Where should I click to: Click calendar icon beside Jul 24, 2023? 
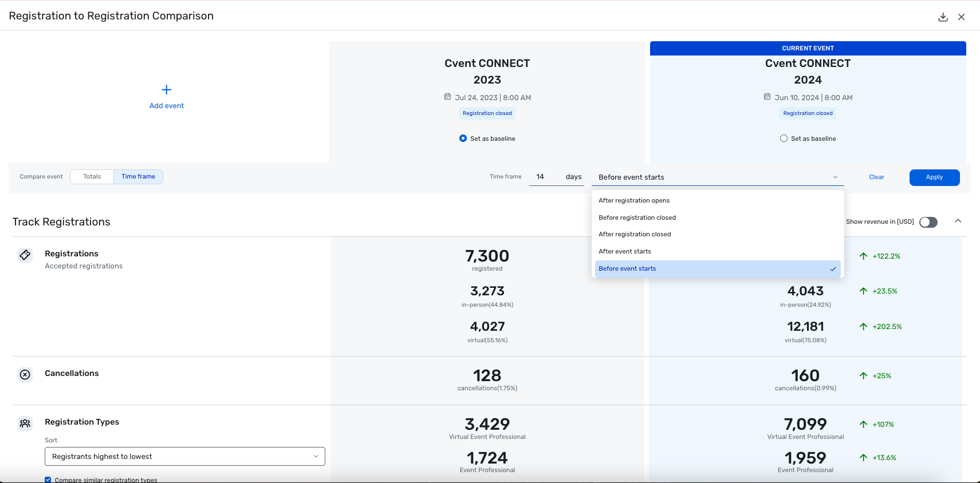pyautogui.click(x=448, y=97)
